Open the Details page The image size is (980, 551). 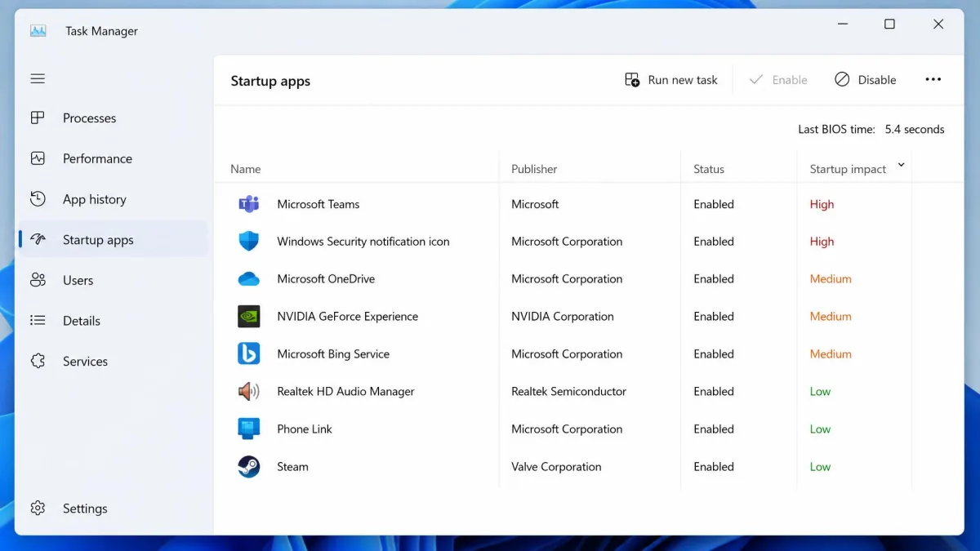pyautogui.click(x=113, y=321)
